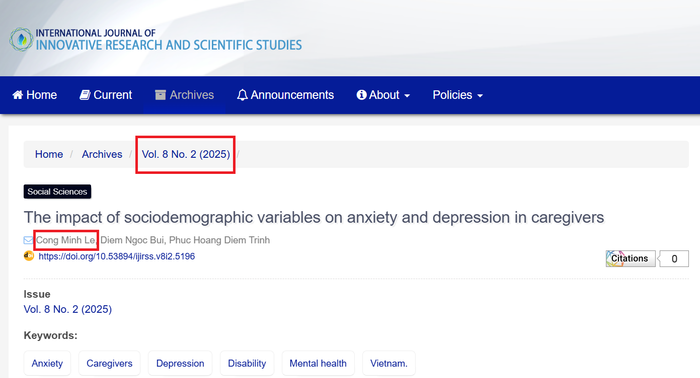700x378 pixels.
Task: Click the Current book icon
Action: coord(85,95)
